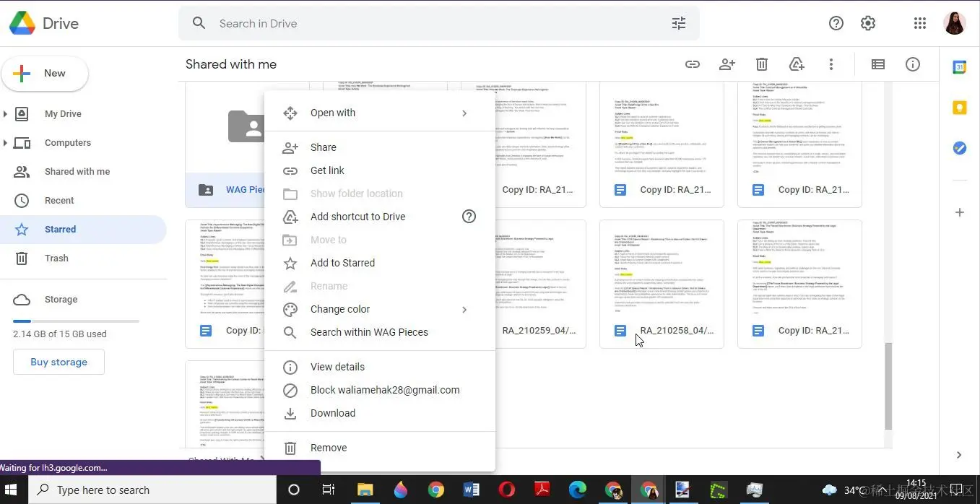This screenshot has width=980, height=504.
Task: Click the Share person-plus toolbar icon
Action: (727, 64)
